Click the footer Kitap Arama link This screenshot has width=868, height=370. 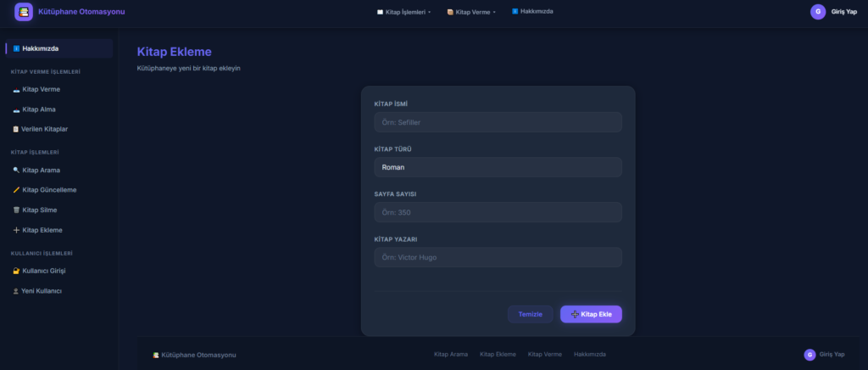[x=450, y=354]
